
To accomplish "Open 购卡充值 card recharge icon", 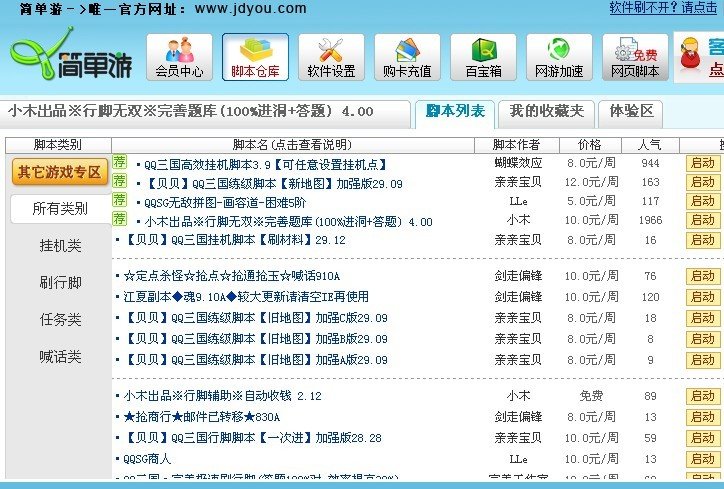I will 407,57.
